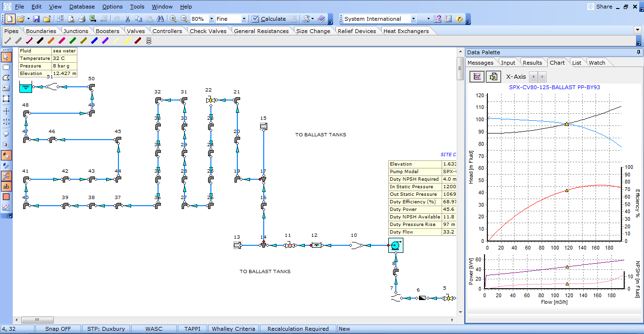Click the save floppy disk icon
The height and width of the screenshot is (334, 644).
[x=36, y=19]
